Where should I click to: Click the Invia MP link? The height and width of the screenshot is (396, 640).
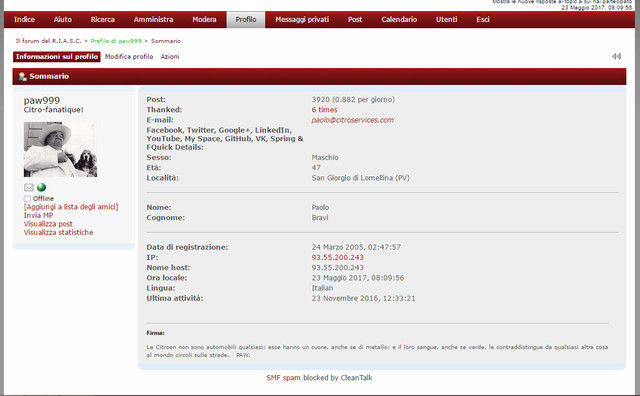click(x=38, y=216)
